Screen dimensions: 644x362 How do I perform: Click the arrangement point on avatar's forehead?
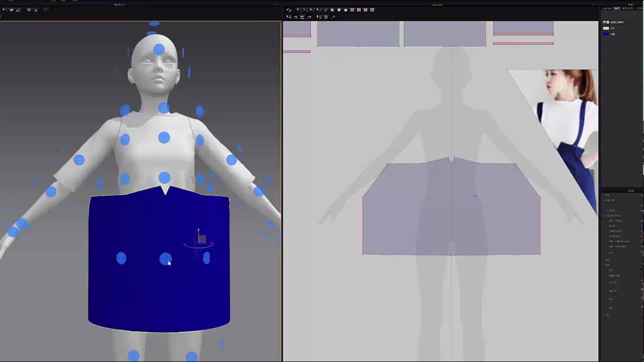(x=159, y=49)
